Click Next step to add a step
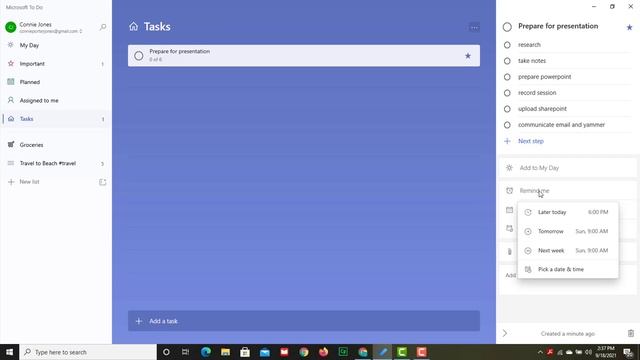 (531, 141)
